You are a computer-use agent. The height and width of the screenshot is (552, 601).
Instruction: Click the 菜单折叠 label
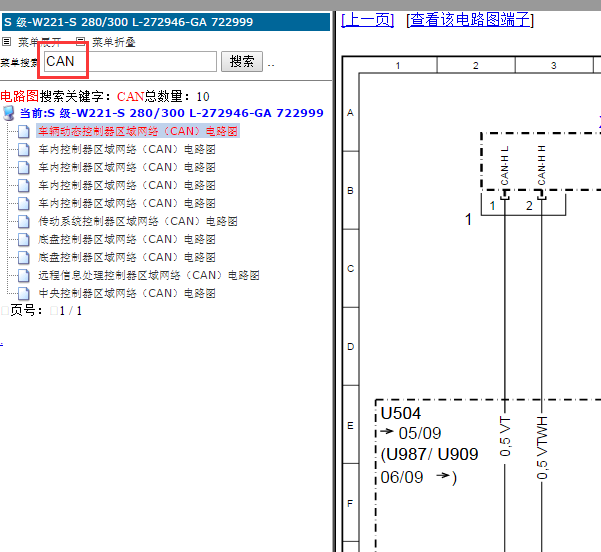coord(114,42)
